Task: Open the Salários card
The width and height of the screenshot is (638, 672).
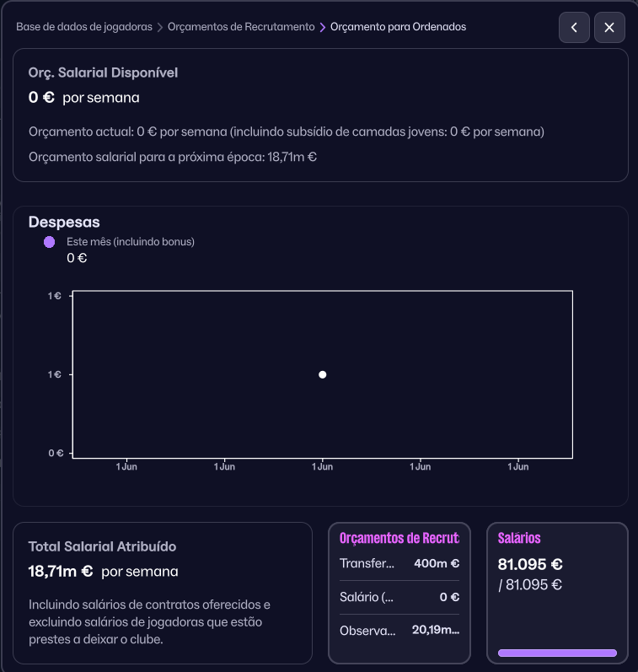Action: [x=557, y=593]
